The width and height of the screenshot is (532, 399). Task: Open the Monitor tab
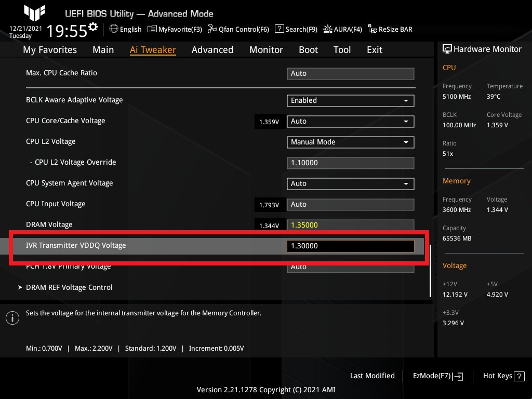click(x=266, y=49)
